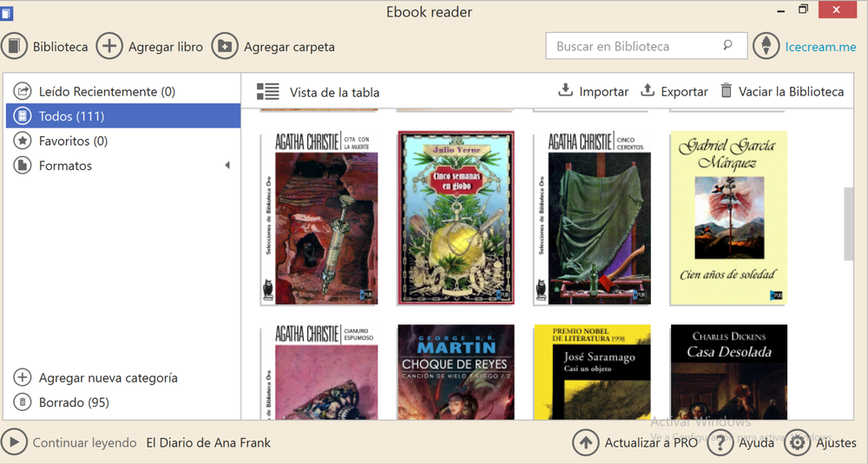Open the Favoritos (0) category

click(123, 141)
